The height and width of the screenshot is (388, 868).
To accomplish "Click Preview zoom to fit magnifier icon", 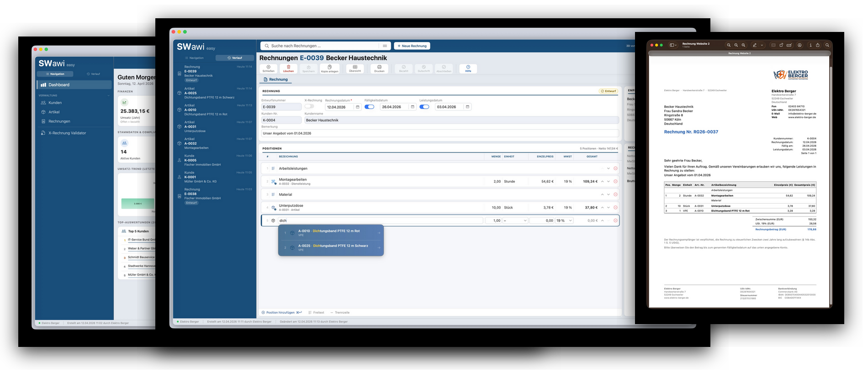I will tap(736, 45).
